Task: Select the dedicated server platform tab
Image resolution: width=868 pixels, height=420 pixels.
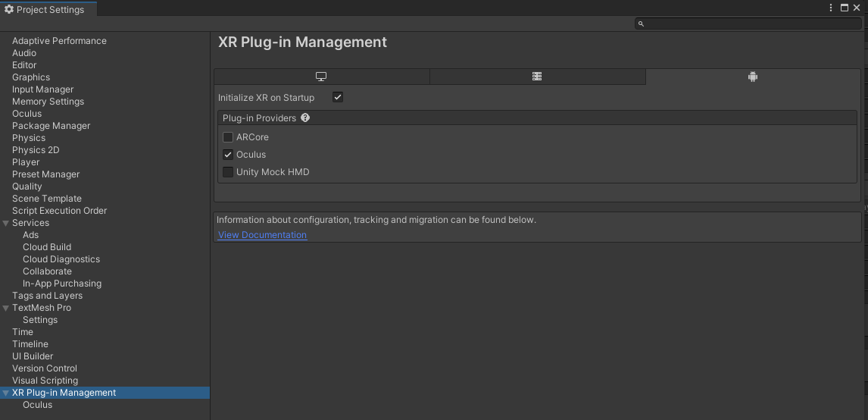Action: pyautogui.click(x=537, y=77)
